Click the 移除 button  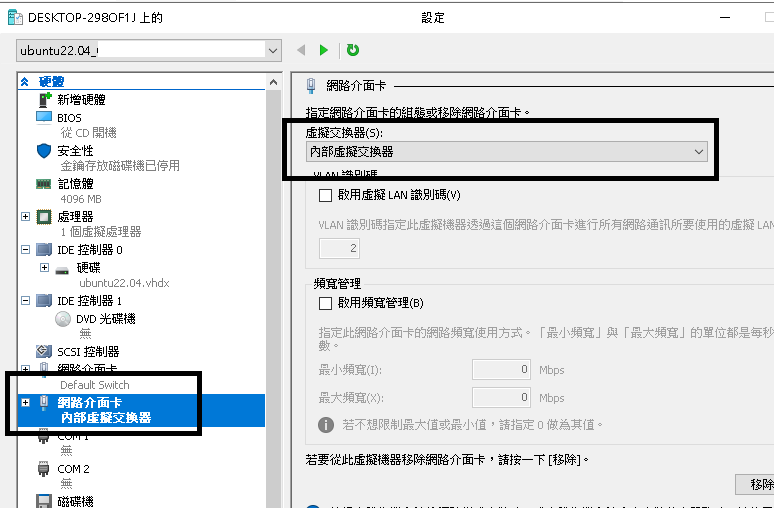(x=758, y=485)
